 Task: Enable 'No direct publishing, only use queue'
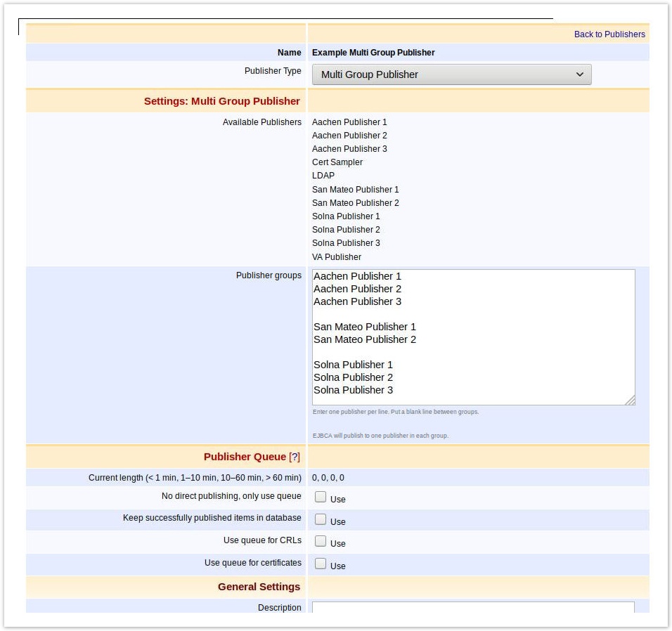[321, 495]
